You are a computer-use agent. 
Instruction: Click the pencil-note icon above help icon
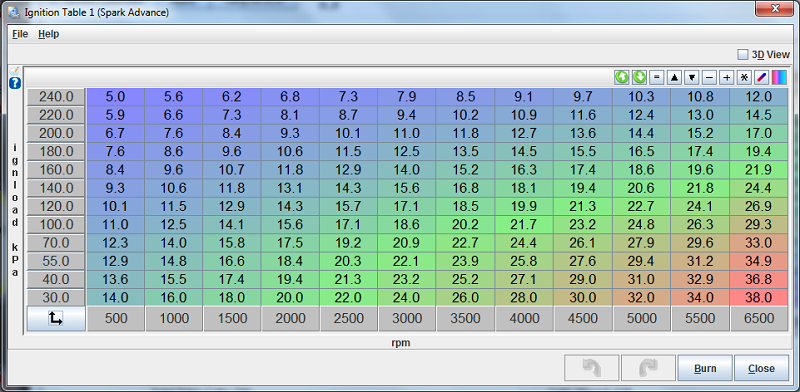point(15,71)
